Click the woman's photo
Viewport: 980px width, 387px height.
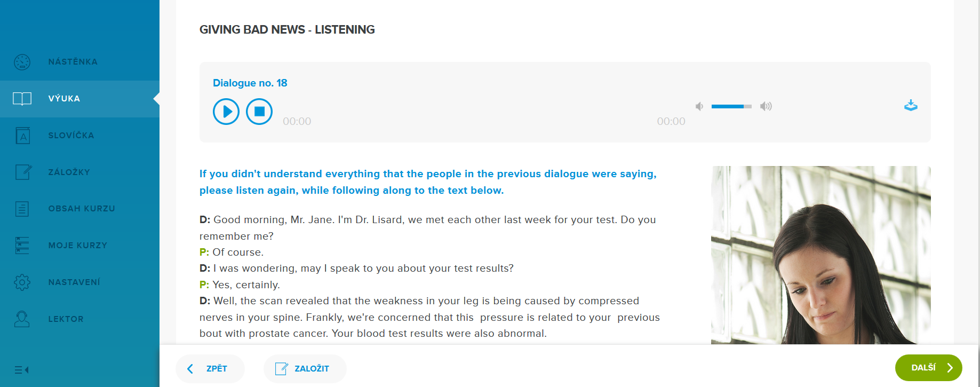[820, 255]
